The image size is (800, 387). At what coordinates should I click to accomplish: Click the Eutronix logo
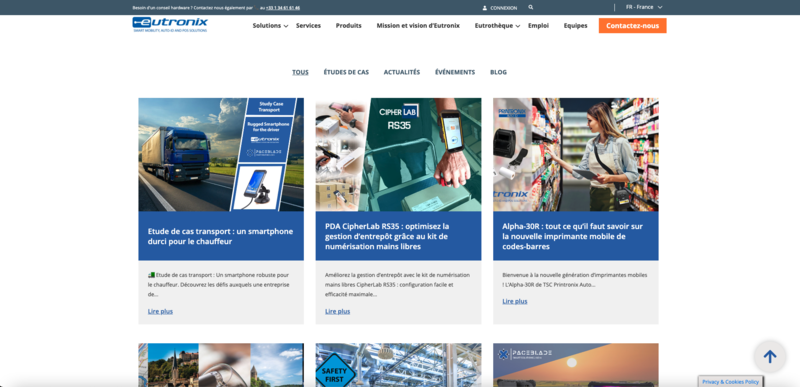point(170,24)
